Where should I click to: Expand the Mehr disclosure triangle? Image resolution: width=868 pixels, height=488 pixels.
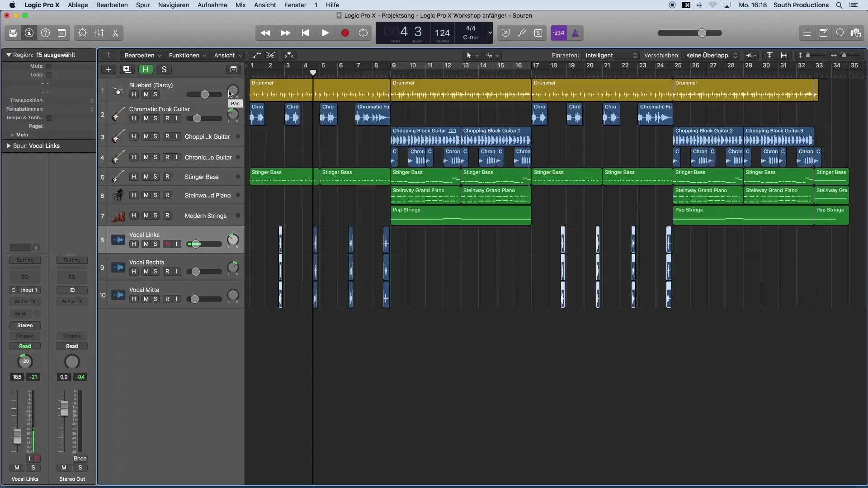12,135
